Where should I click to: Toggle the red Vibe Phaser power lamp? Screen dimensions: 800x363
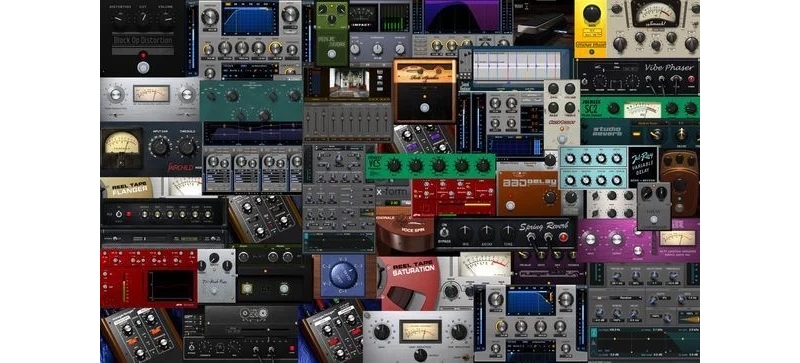(691, 79)
